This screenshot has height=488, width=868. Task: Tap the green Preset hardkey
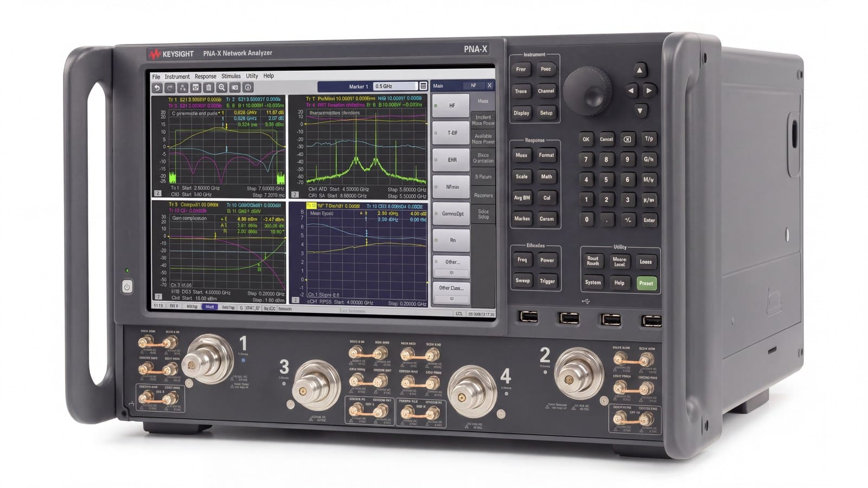pyautogui.click(x=646, y=283)
